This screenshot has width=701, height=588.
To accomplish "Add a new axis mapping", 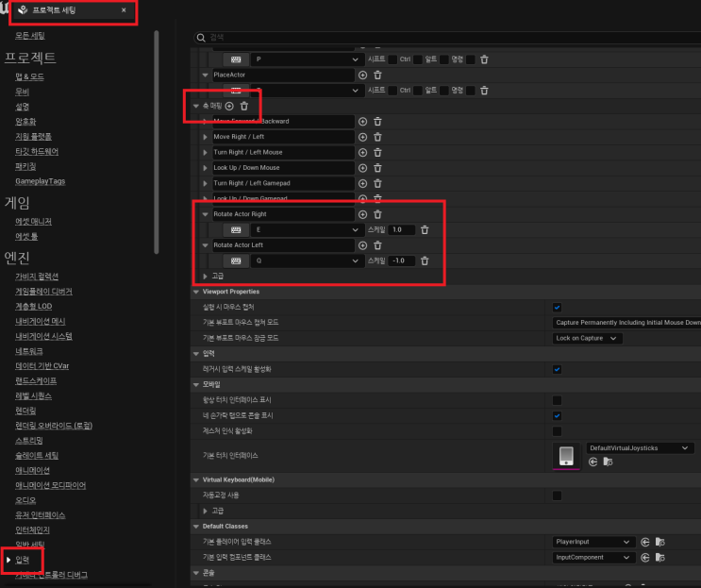I will pyautogui.click(x=229, y=106).
